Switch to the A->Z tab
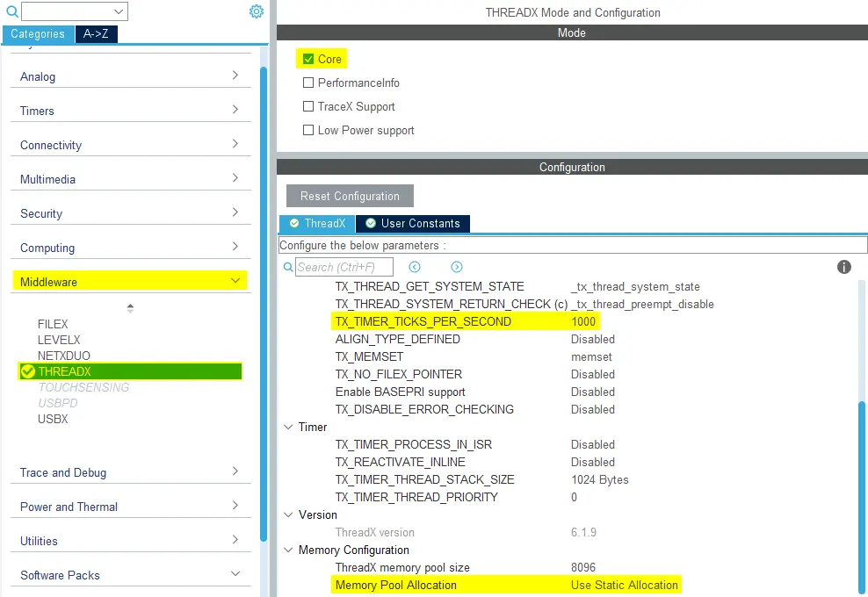Viewport: 868px width, 597px height. (97, 34)
